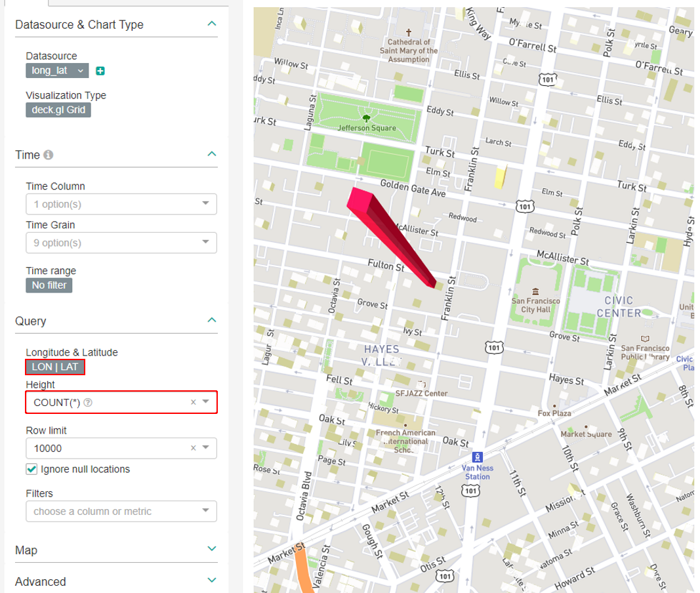The height and width of the screenshot is (593, 700).
Task: Click the Jefferson Square park tree icon
Action: pos(366,118)
